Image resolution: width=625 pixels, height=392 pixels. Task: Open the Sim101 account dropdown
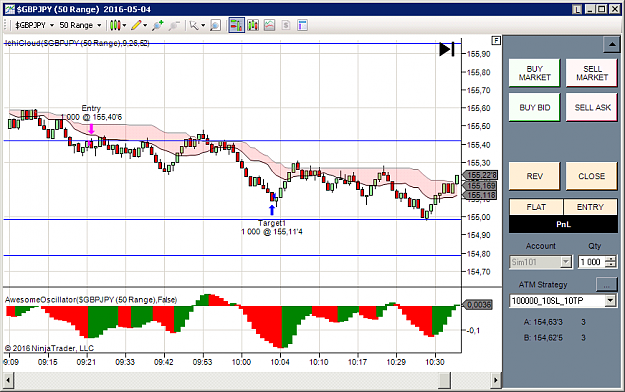(x=540, y=262)
